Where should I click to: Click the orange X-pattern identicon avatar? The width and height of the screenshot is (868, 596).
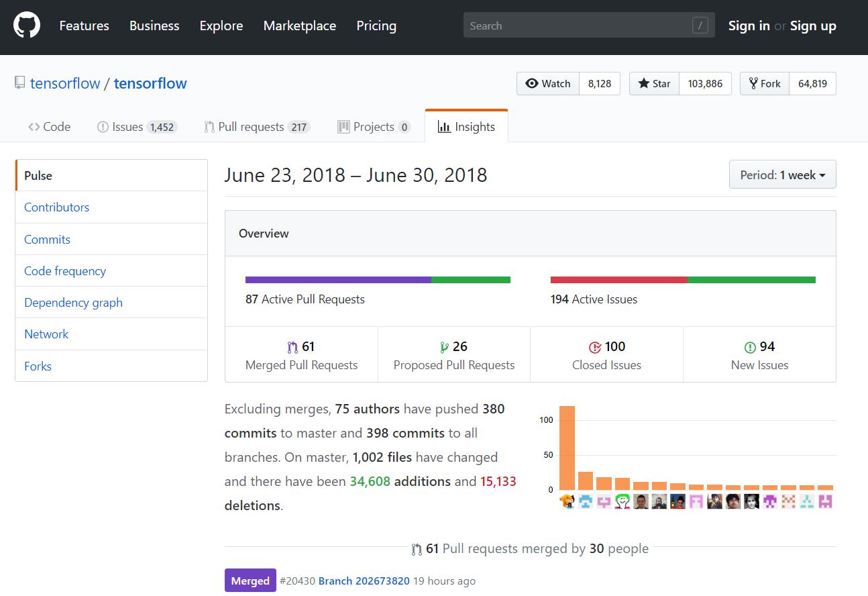tap(789, 501)
